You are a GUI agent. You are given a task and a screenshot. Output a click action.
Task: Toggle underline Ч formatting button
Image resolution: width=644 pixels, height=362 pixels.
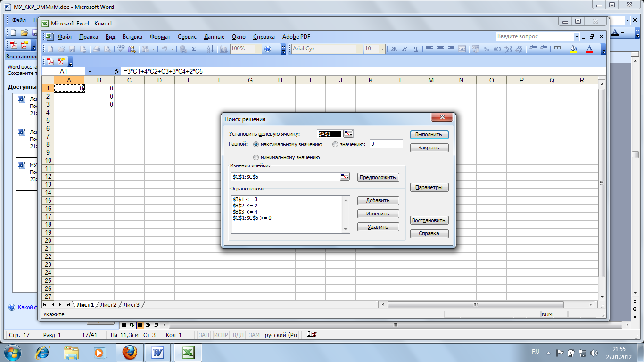(x=415, y=49)
